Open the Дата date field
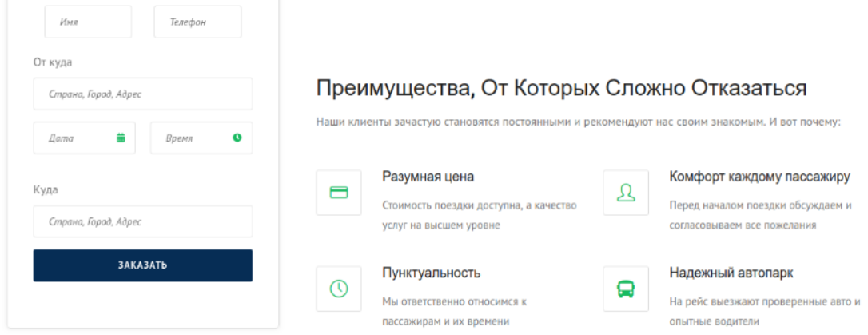The width and height of the screenshot is (868, 335). tap(76, 138)
